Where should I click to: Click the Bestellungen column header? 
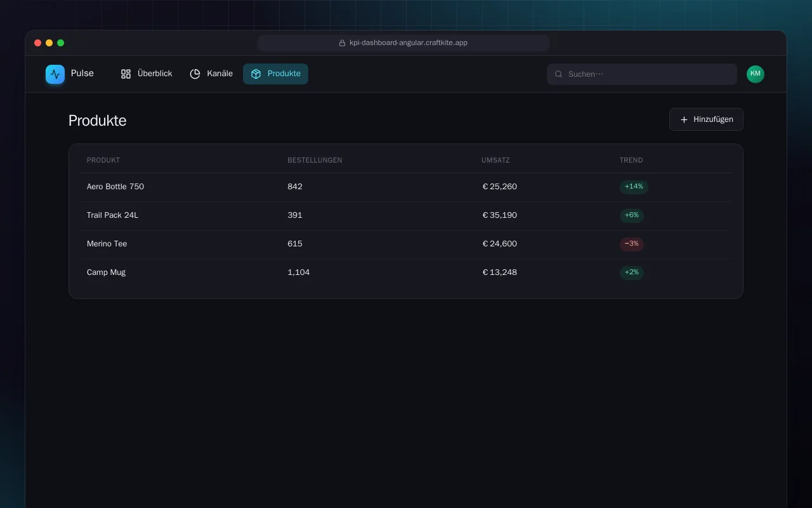tap(315, 160)
